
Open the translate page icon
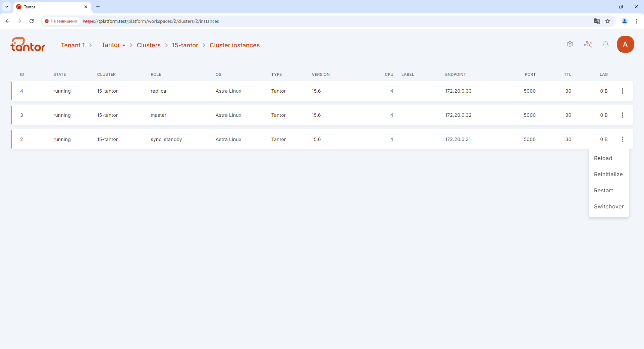coord(597,21)
